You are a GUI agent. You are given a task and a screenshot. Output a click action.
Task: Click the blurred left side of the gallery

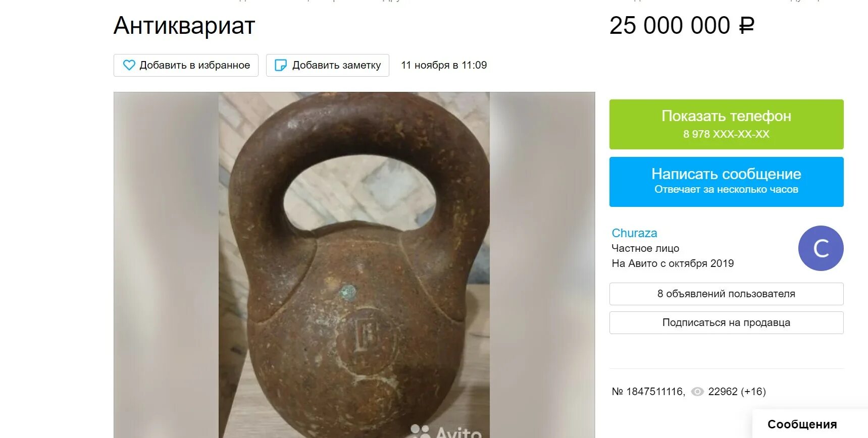(x=166, y=265)
